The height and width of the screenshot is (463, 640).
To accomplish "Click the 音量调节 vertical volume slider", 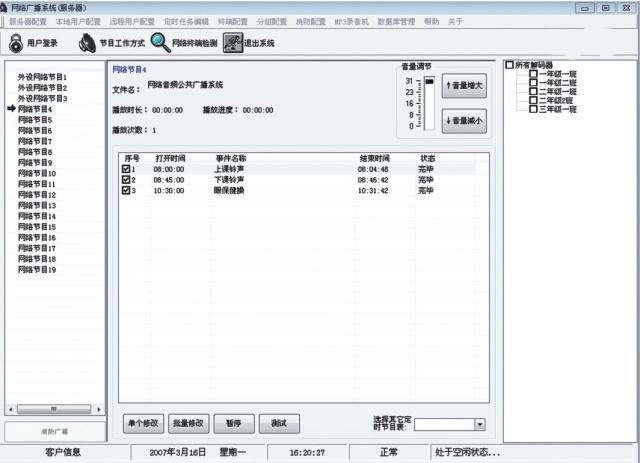I will [429, 103].
